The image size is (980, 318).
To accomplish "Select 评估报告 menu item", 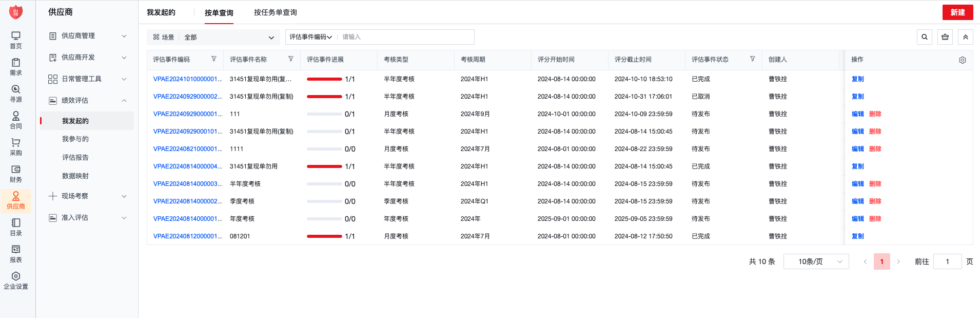I will point(75,158).
